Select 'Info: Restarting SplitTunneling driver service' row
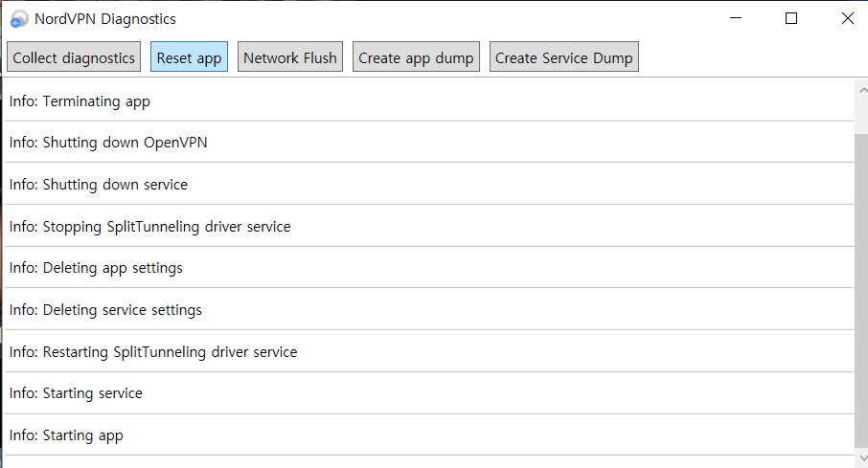 [429, 352]
